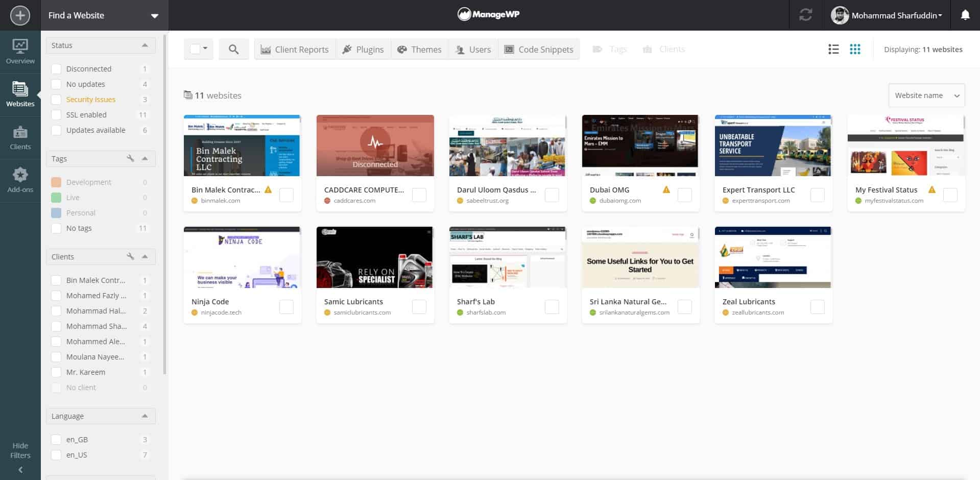Open dubaiomg.com link
The width and height of the screenshot is (980, 480).
(620, 201)
